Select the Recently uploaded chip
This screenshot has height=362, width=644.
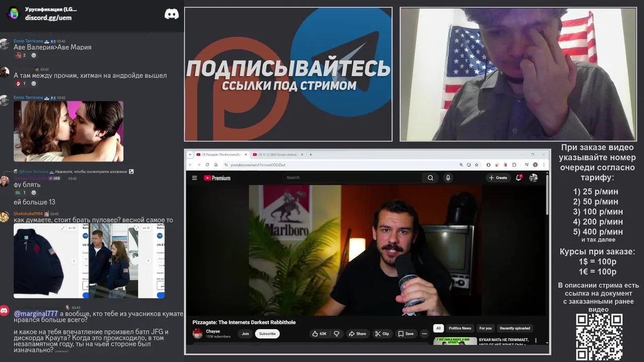515,328
